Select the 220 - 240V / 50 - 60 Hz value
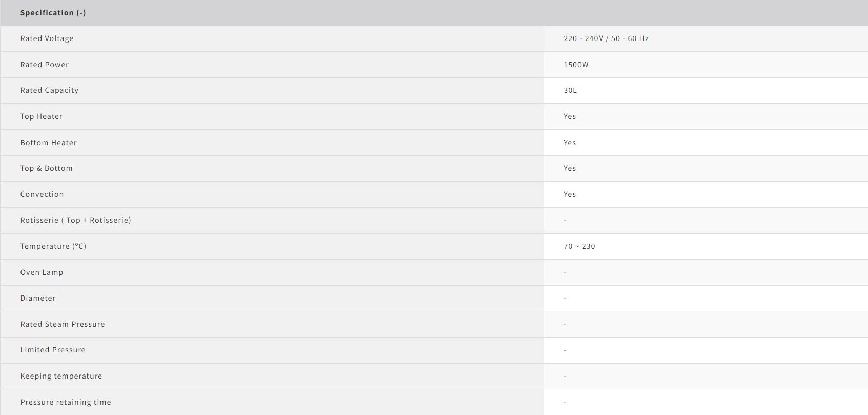This screenshot has height=415, width=868. point(606,38)
